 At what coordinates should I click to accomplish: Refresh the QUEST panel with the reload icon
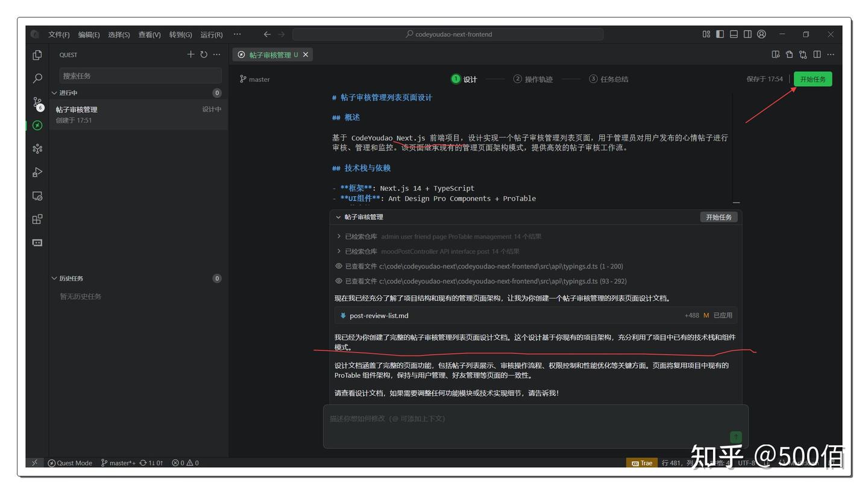[x=204, y=54]
